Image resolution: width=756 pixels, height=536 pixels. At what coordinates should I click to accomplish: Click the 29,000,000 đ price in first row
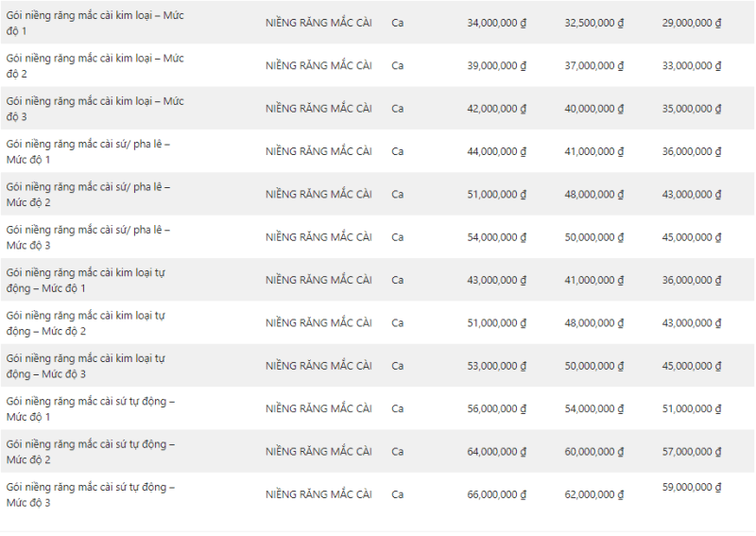click(692, 23)
